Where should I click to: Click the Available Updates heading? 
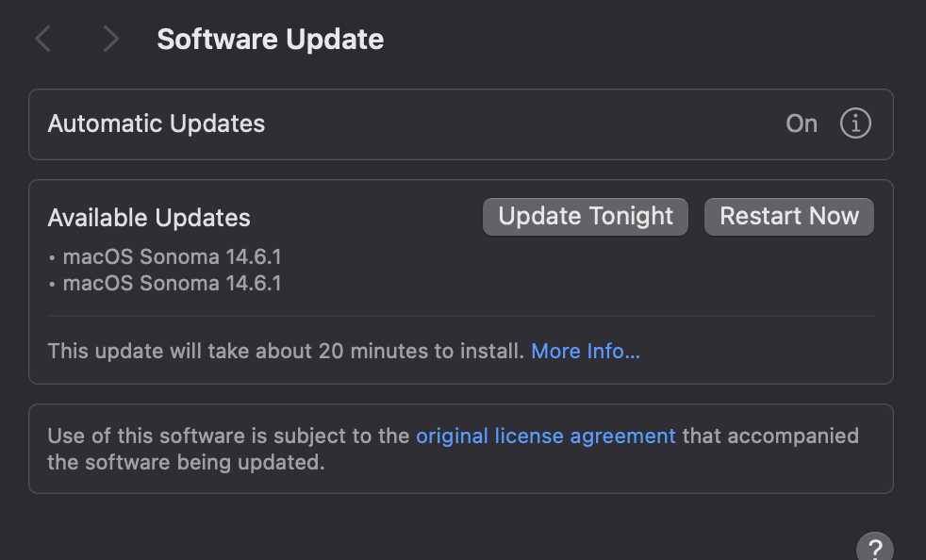click(149, 218)
